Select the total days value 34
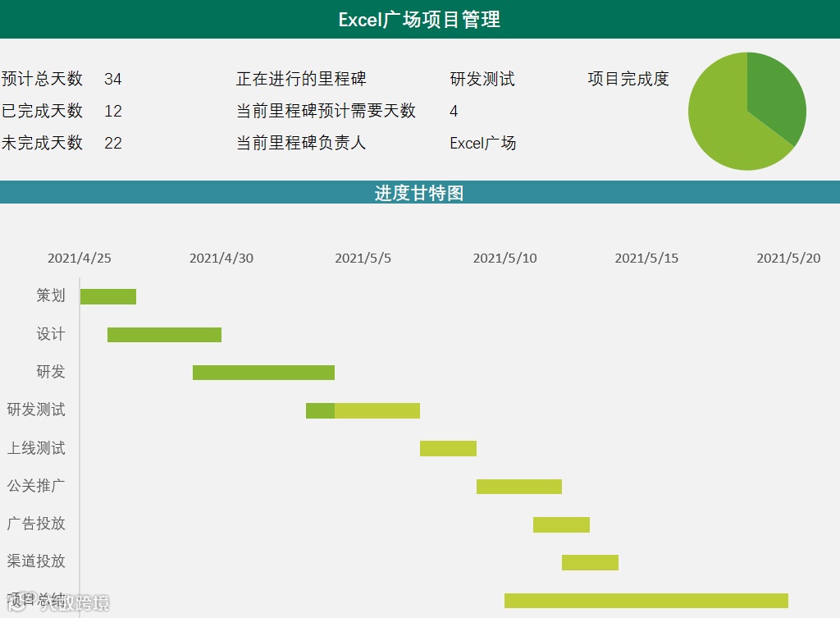Viewport: 840px width, 618px height. pyautogui.click(x=113, y=80)
